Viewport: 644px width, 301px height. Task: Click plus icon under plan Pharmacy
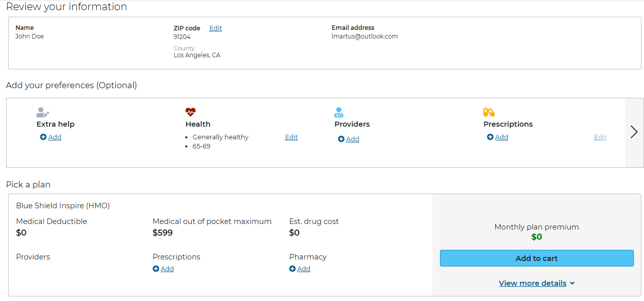pos(292,269)
